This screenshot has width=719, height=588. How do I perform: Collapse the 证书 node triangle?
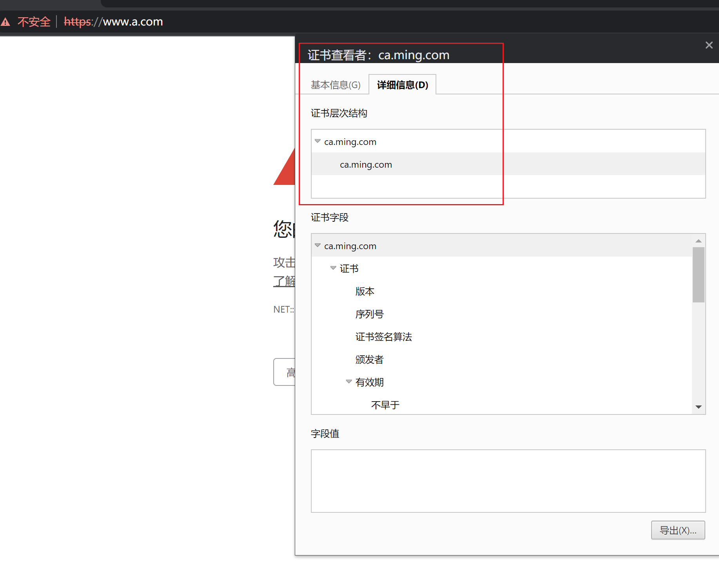coord(333,268)
